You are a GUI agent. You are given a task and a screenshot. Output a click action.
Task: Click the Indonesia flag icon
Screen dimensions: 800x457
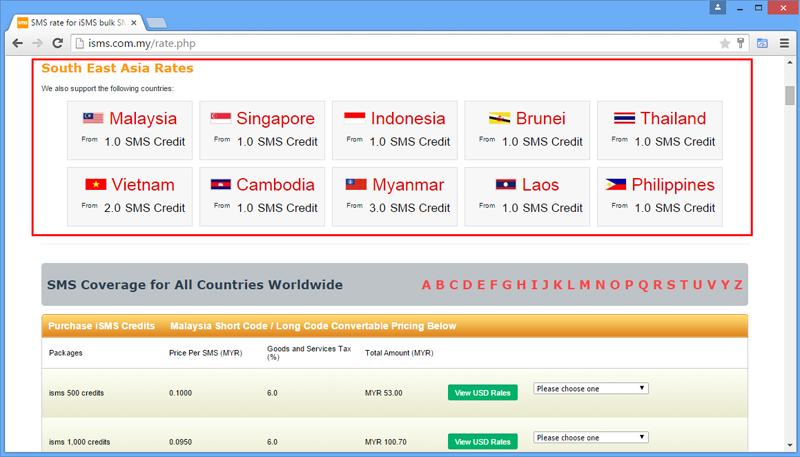(355, 118)
